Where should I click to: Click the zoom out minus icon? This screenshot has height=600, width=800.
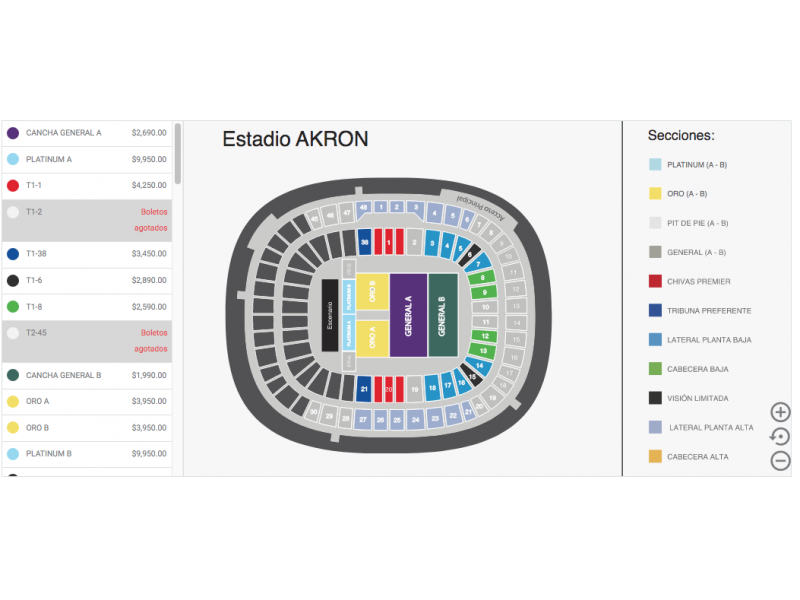[x=780, y=460]
